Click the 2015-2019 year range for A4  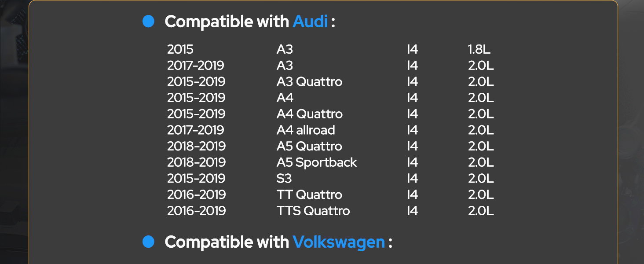click(x=196, y=98)
